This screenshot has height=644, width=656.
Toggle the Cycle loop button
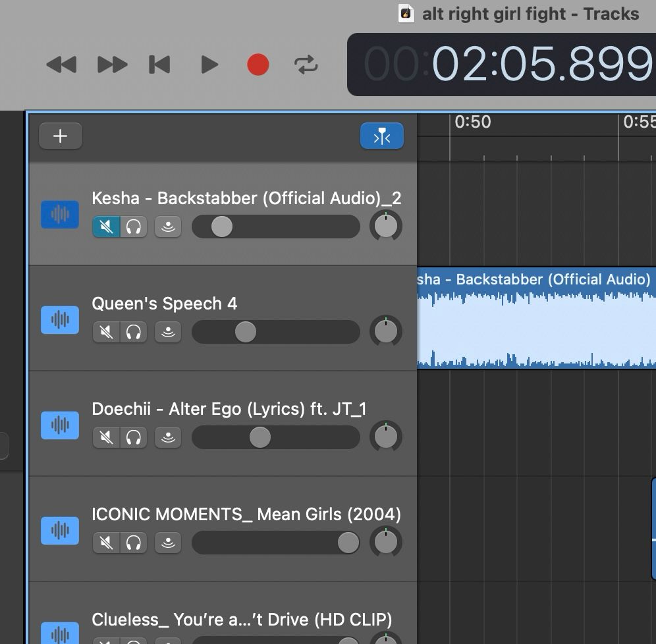point(306,65)
